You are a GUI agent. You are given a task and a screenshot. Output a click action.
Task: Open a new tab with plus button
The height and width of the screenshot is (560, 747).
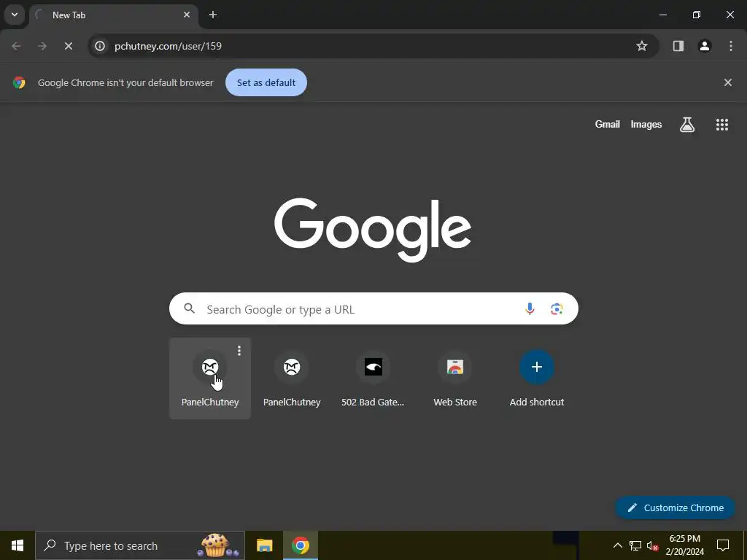pos(213,15)
